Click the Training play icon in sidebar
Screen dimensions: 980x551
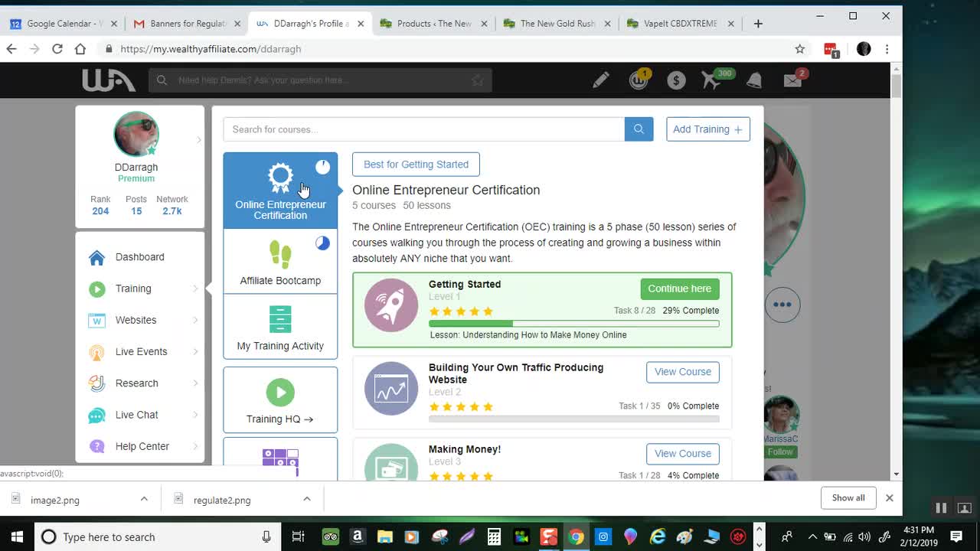[96, 289]
